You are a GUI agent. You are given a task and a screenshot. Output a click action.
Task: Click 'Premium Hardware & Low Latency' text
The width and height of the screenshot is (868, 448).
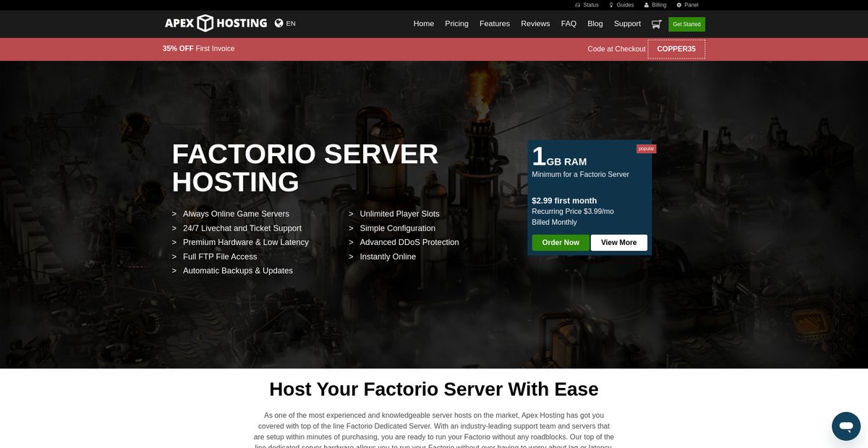coord(246,243)
